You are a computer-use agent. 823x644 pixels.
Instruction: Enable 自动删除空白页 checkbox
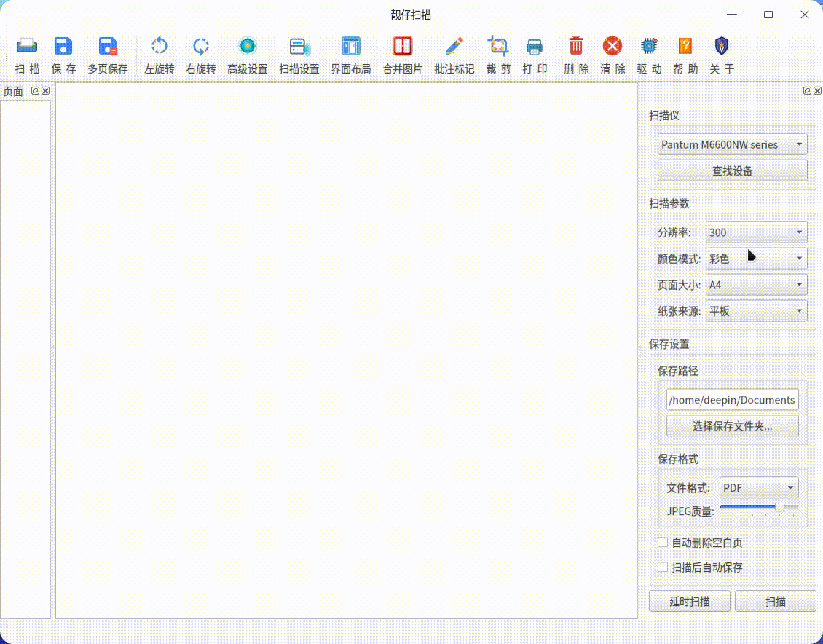(x=663, y=542)
